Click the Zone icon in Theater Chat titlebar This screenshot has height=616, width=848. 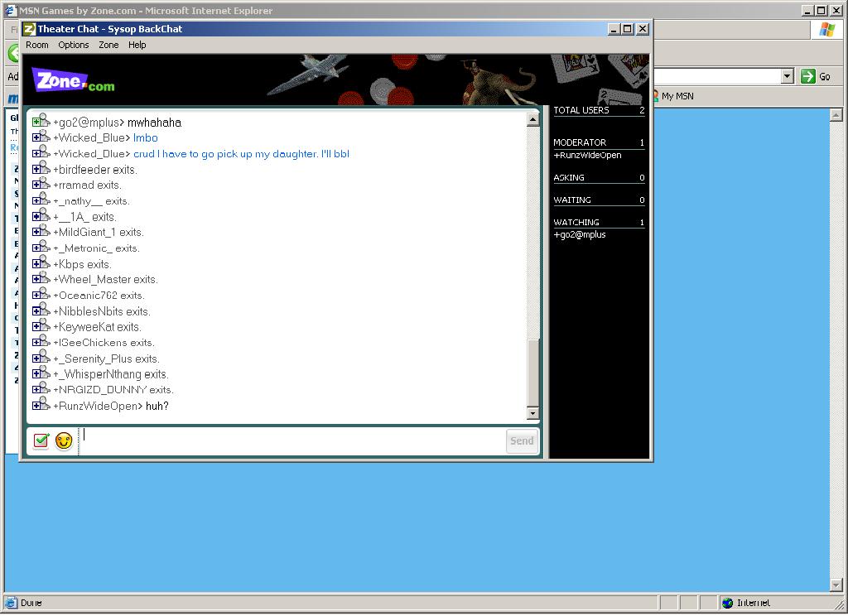[29, 29]
